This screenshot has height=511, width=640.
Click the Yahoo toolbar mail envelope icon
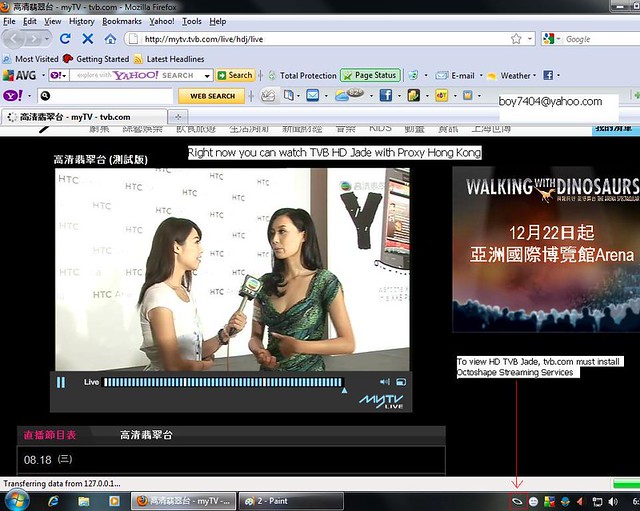pyautogui.click(x=313, y=96)
